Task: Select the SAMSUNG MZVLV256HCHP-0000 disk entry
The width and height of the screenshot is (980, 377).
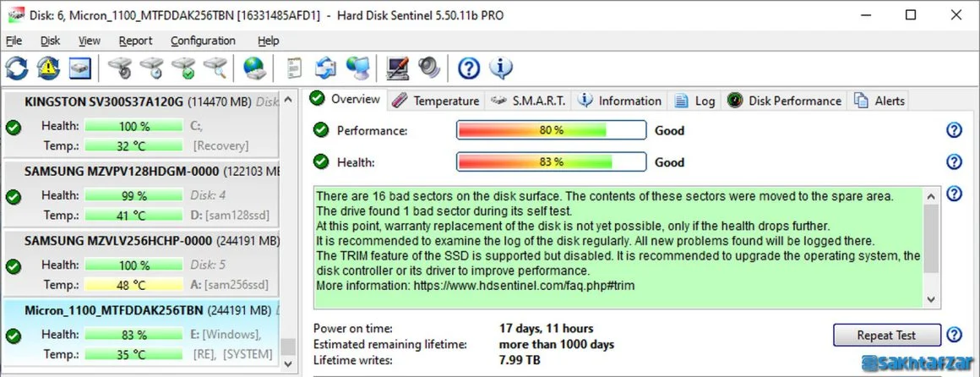Action: pyautogui.click(x=140, y=263)
